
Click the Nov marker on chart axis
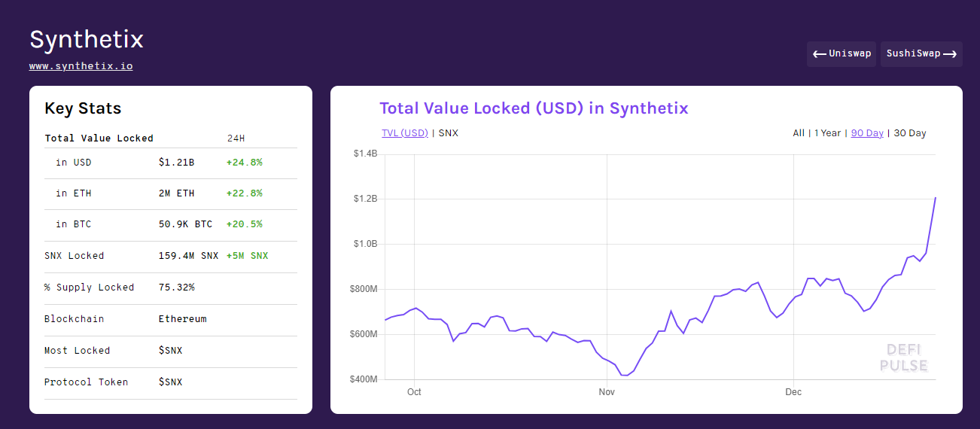607,392
